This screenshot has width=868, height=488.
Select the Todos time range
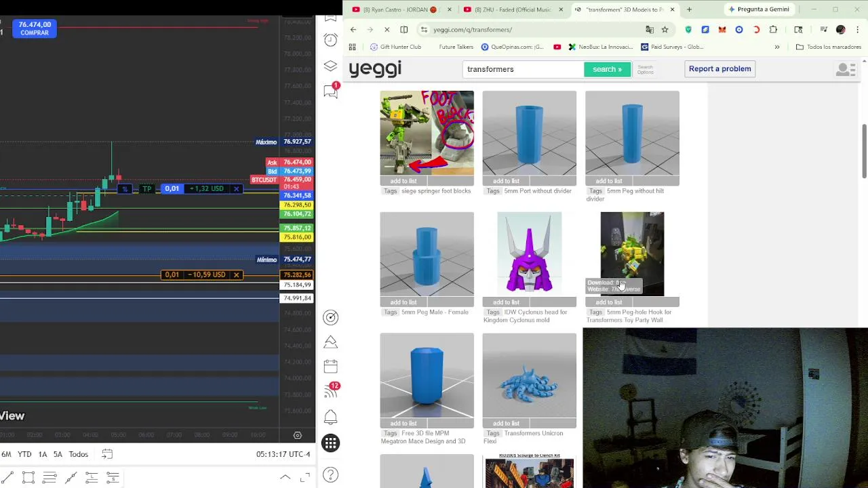click(x=78, y=454)
